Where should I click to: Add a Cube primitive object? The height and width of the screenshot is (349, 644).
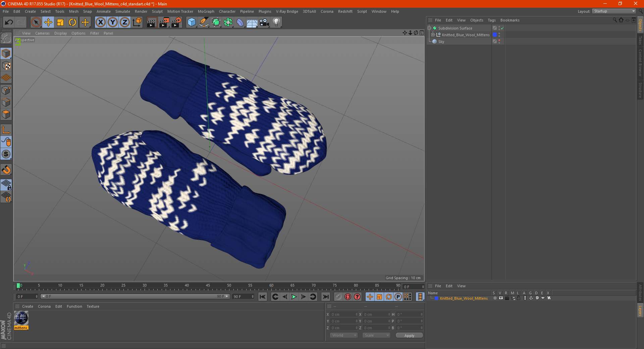click(x=192, y=22)
